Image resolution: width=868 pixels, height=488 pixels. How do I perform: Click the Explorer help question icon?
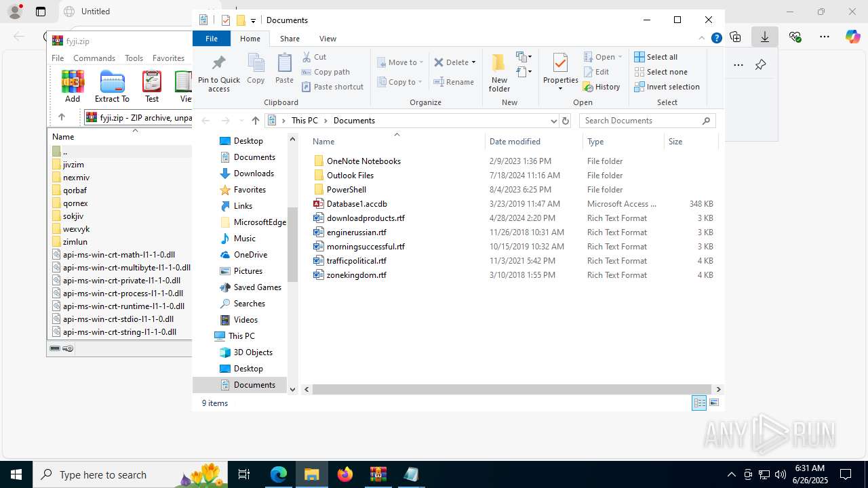(716, 39)
